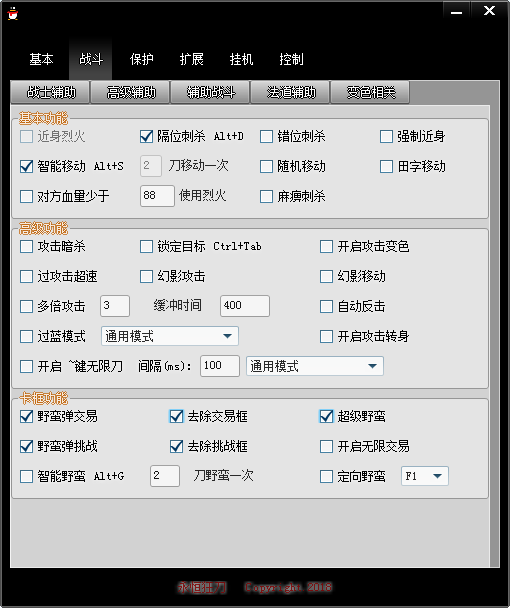Enable 锁定目标 Ctrl+Tab checkbox

(x=146, y=246)
